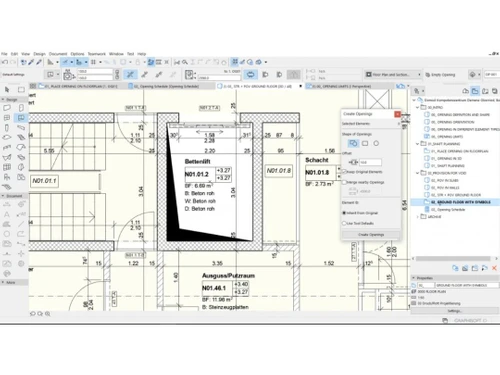Toggle the Merge nearby Openings checkbox
This screenshot has height=375, width=500.
[x=345, y=182]
